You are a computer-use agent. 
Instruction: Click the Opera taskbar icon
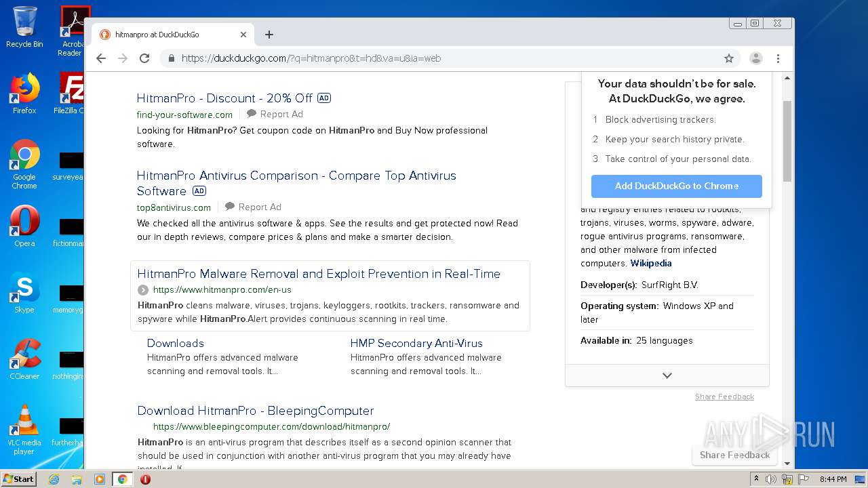point(145,479)
